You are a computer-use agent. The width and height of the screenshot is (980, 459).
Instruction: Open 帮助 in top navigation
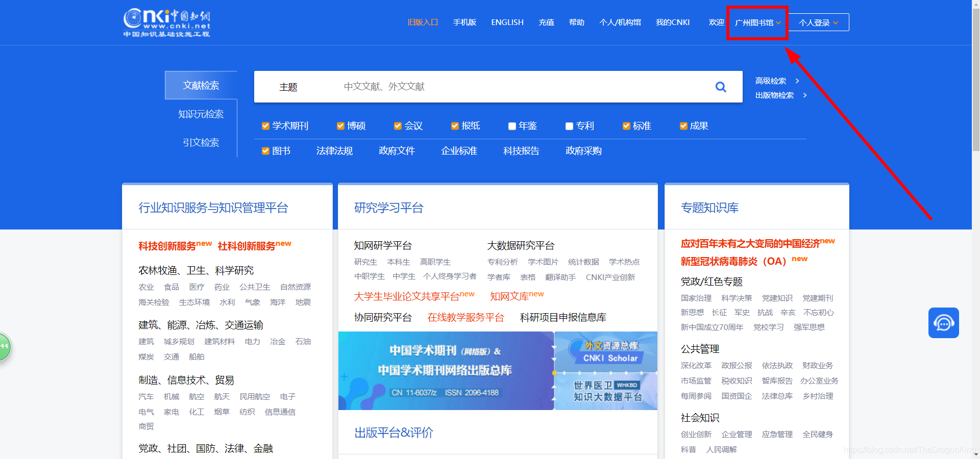point(577,22)
